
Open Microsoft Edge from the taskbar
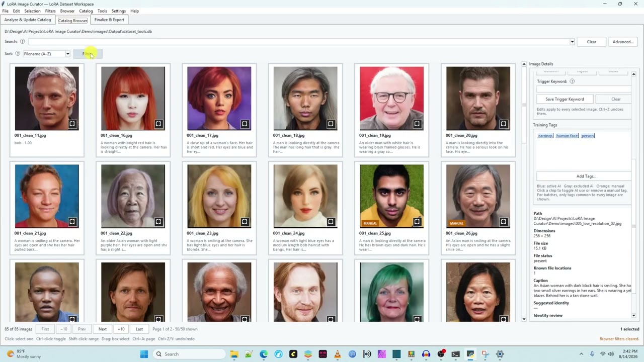[264, 354]
